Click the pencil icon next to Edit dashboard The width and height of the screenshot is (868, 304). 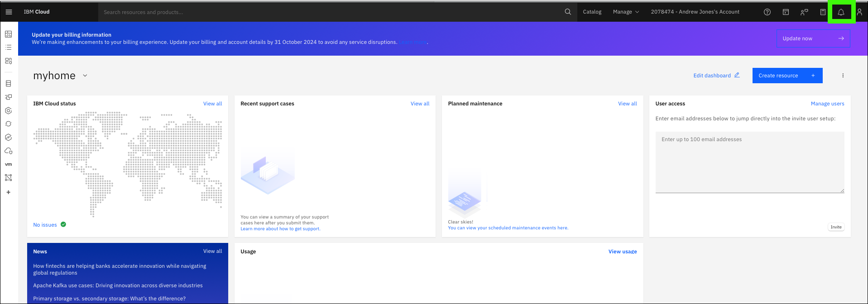pos(737,75)
